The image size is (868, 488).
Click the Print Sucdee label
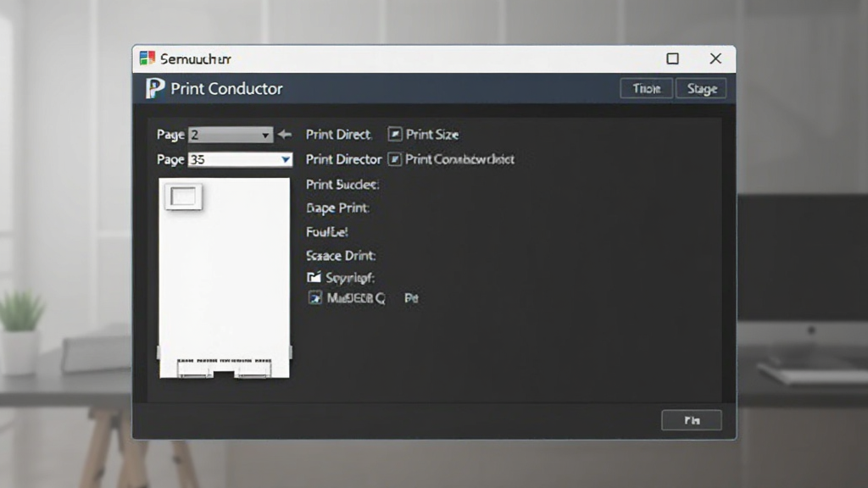pyautogui.click(x=342, y=184)
